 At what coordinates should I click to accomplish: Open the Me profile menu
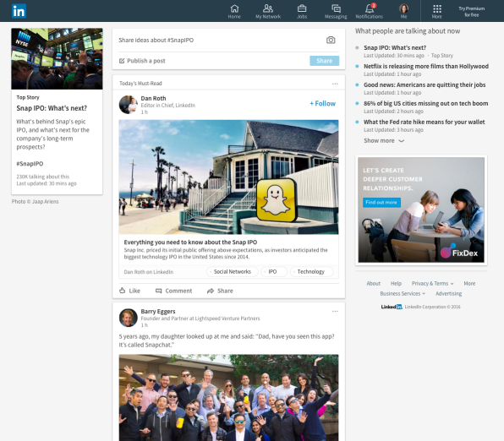tap(403, 12)
